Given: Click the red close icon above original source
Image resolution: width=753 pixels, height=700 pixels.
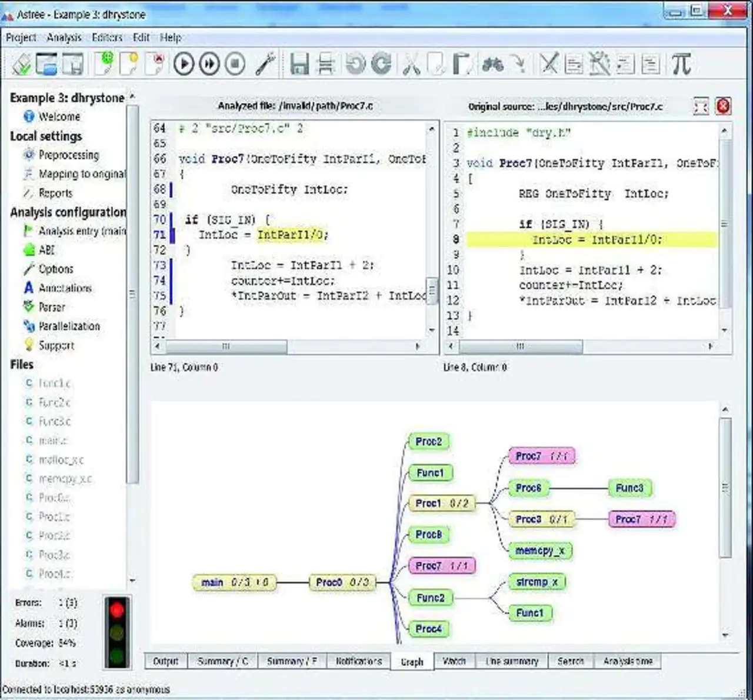Looking at the screenshot, I should coord(723,106).
